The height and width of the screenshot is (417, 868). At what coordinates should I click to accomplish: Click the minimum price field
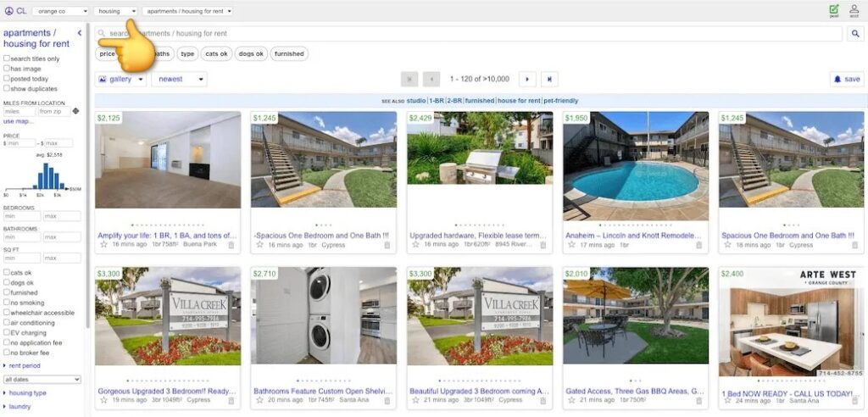[x=21, y=143]
